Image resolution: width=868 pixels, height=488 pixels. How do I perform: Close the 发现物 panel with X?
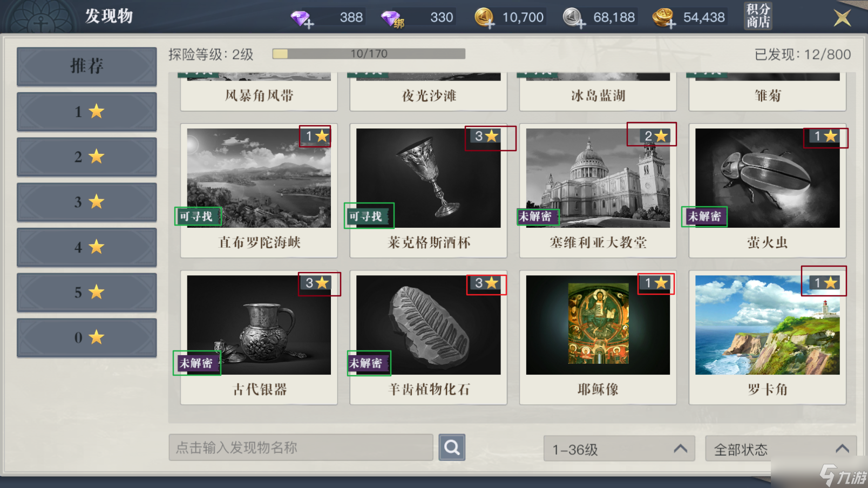[x=842, y=18]
